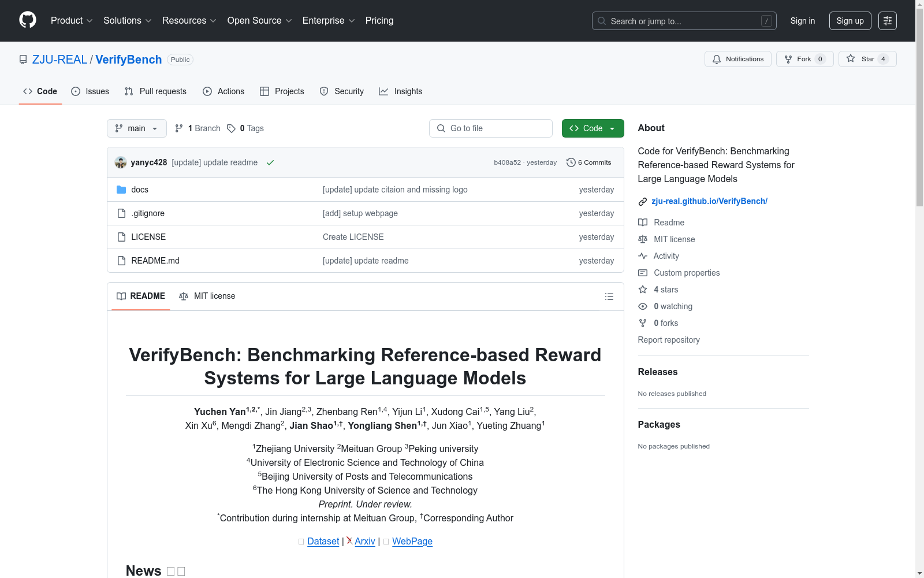Select the MIT license tab
Screen dimensions: 924x578
207,296
